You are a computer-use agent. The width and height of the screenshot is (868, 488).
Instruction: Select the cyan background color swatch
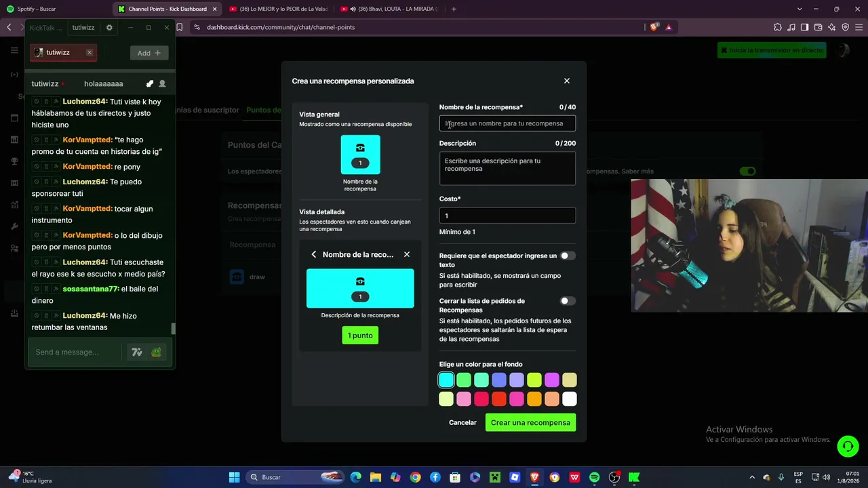pos(446,380)
